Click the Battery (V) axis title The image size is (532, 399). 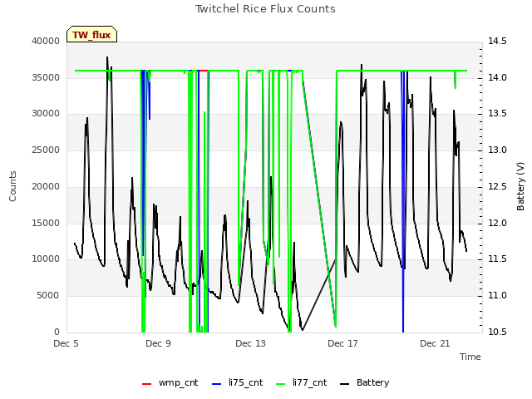point(520,186)
